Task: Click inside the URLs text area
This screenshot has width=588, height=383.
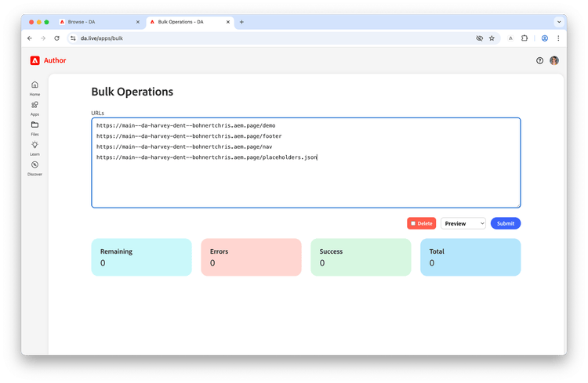Action: 306,163
